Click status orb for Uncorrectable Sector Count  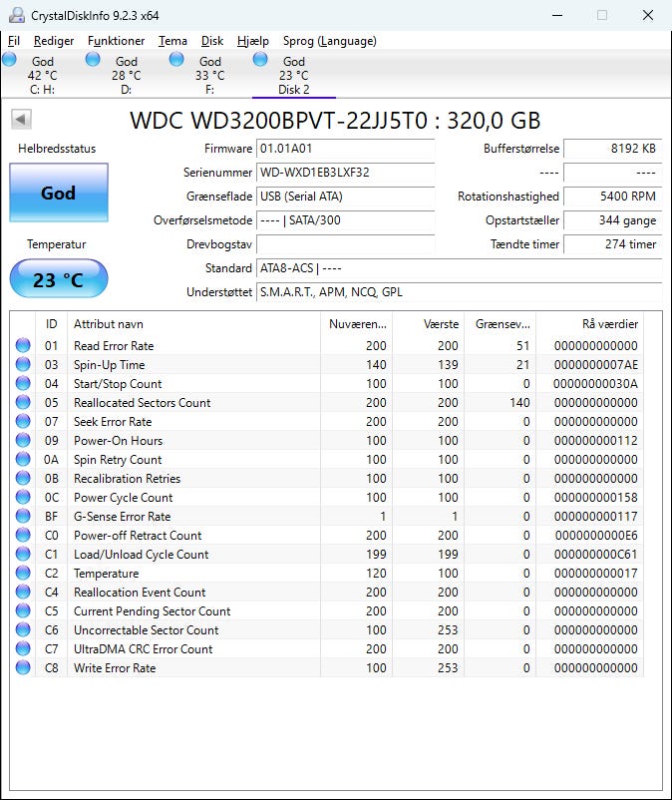click(x=23, y=629)
